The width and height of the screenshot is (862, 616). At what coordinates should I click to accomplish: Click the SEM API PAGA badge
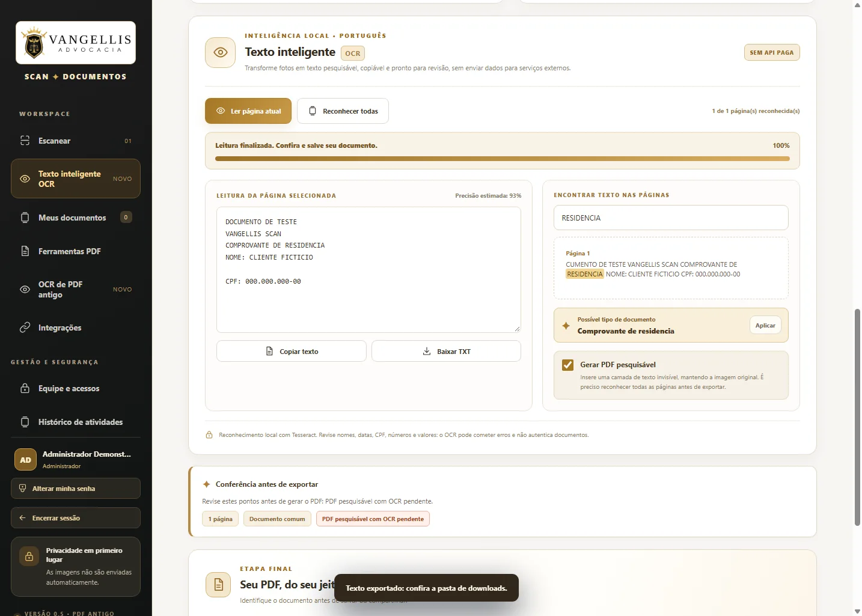click(772, 52)
